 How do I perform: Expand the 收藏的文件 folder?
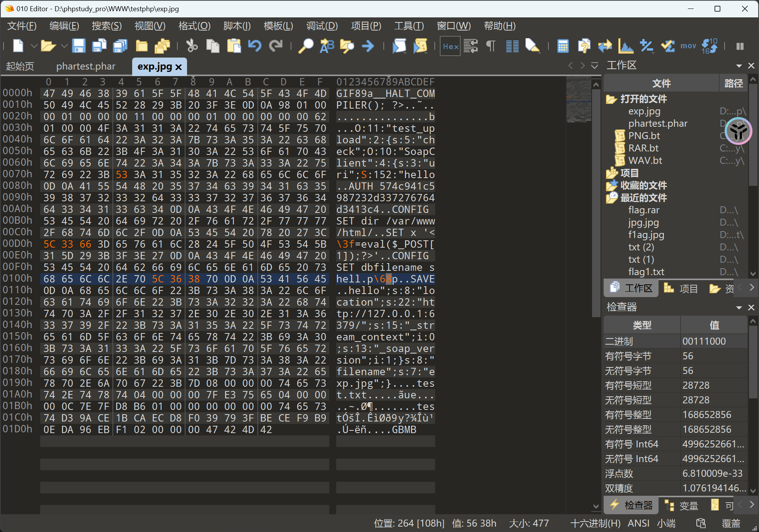point(611,185)
